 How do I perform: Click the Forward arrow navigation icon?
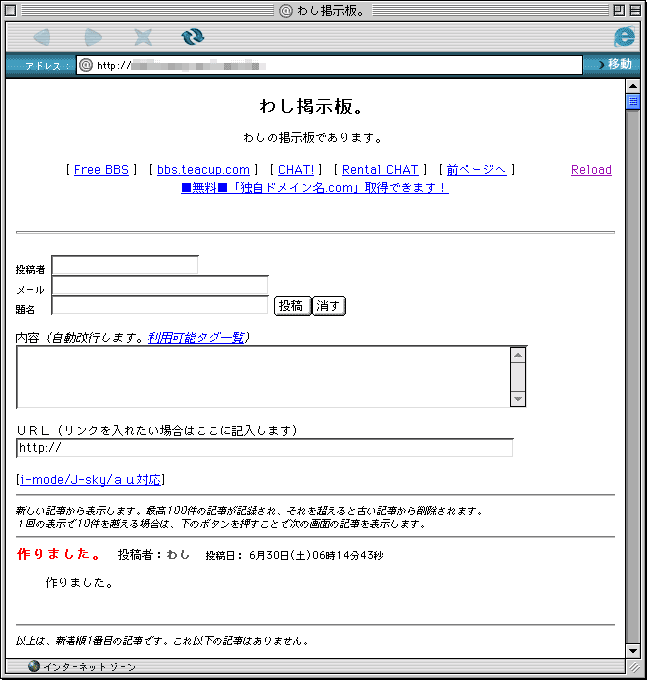(93, 37)
